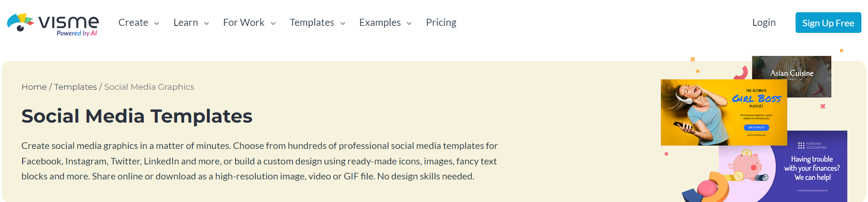Screen dimensions: 868x202
Task: Open the Learn menu item
Action: 186,23
